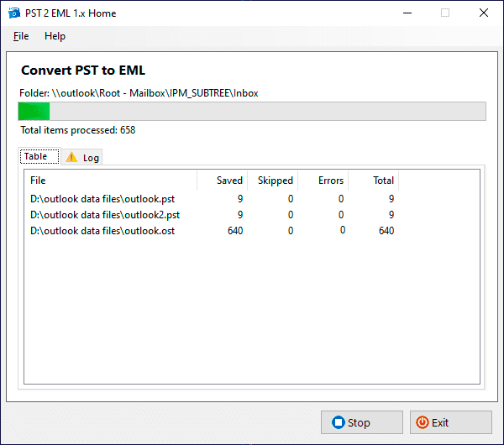The image size is (504, 445).
Task: Click the warning icon on the Log tab
Action: pyautogui.click(x=71, y=157)
